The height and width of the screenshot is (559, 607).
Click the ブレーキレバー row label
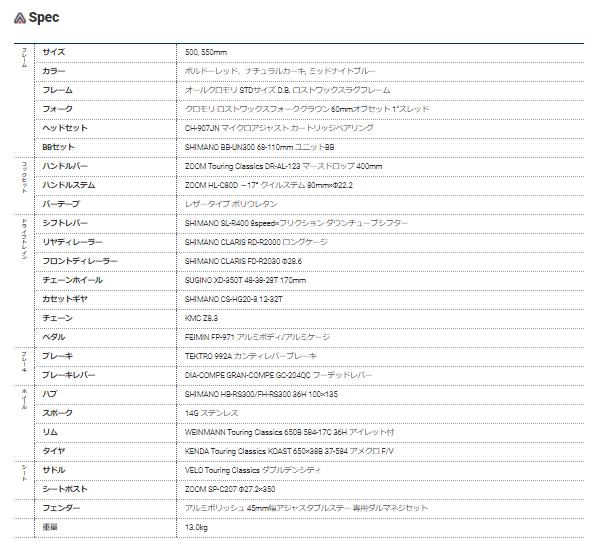tap(69, 375)
